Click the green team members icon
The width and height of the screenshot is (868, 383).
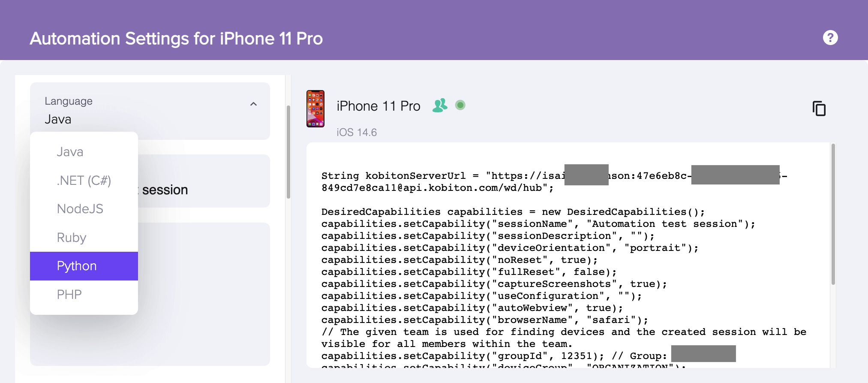tap(440, 105)
